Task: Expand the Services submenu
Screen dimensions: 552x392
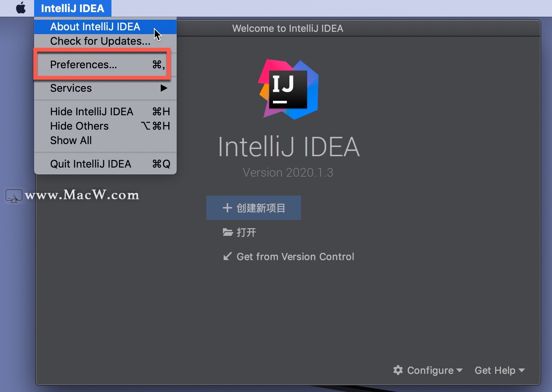Action: 105,88
